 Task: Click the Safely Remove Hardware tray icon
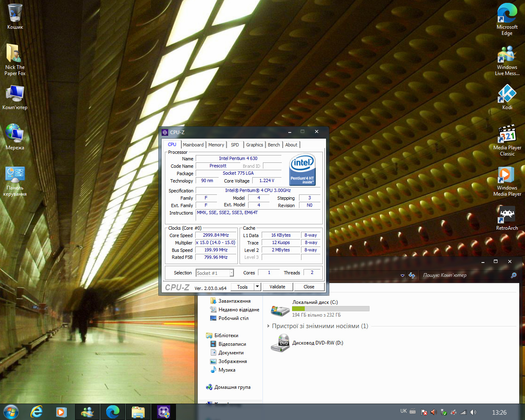pyautogui.click(x=443, y=412)
